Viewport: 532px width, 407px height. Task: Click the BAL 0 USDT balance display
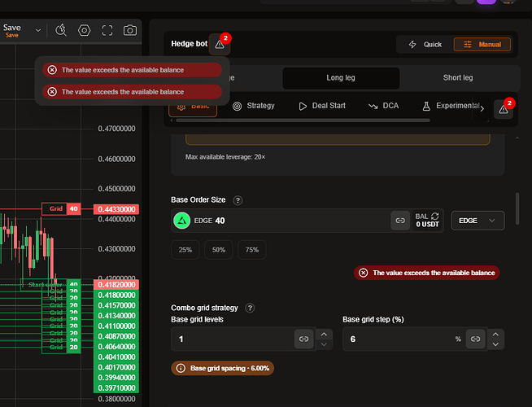click(427, 221)
